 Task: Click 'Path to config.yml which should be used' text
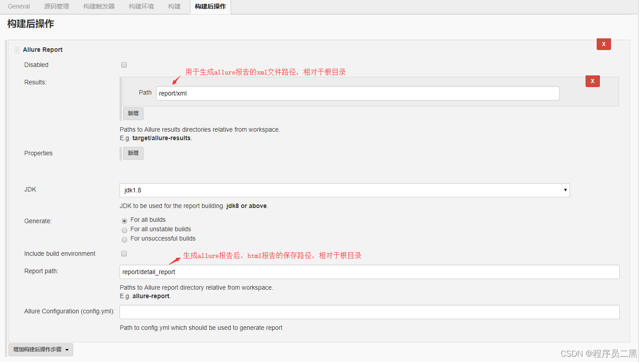(x=201, y=328)
